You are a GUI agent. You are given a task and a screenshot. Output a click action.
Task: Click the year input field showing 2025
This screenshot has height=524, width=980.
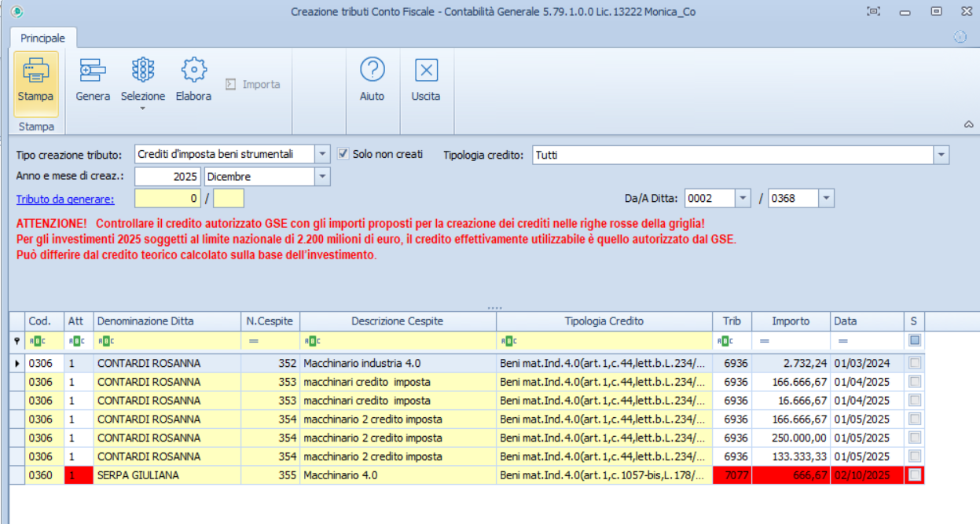168,177
